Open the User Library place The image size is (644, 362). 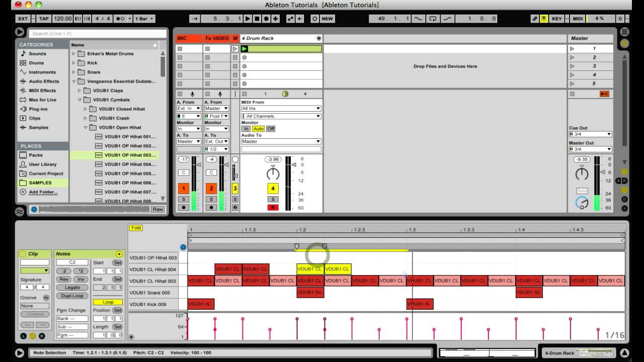tap(43, 164)
